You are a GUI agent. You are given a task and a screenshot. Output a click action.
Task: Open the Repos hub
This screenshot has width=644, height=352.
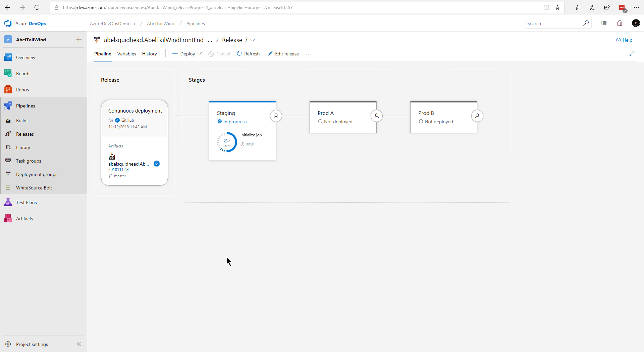(22, 90)
